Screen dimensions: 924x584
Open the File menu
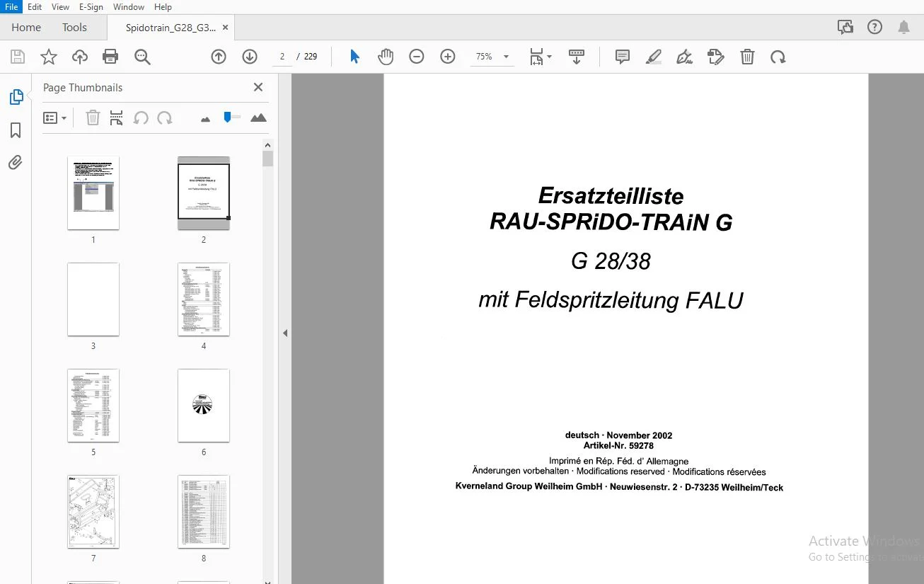click(x=11, y=6)
